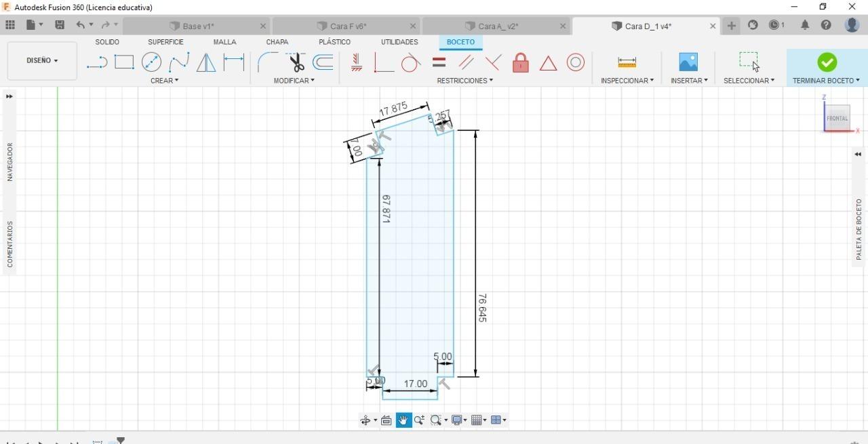Screen dimensions: 868x444
Task: Click the Viewports layout icon
Action: pos(496,420)
